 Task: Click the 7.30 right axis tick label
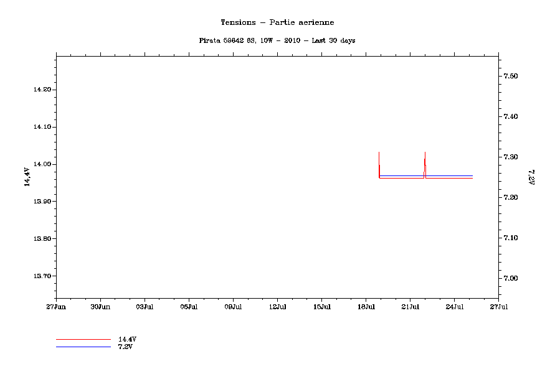coord(511,157)
